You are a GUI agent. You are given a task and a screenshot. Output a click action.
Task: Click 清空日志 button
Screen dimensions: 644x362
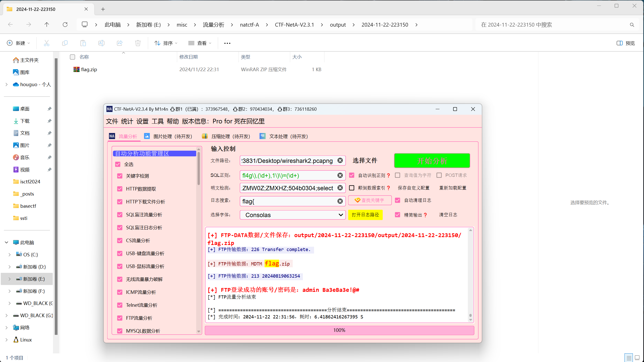point(448,215)
